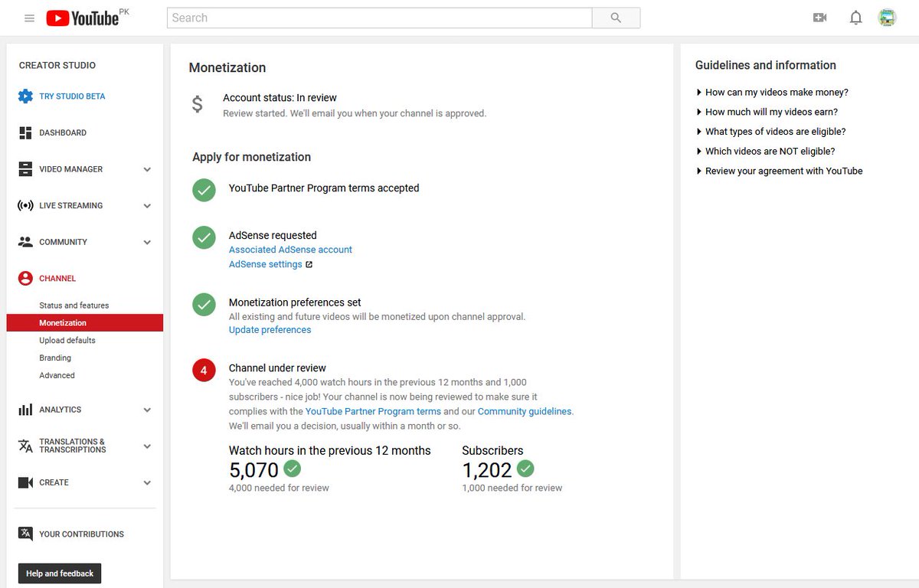Screen dimensions: 919x588
Task: Click external link icon after AdSense settings
Action: pyautogui.click(x=309, y=265)
